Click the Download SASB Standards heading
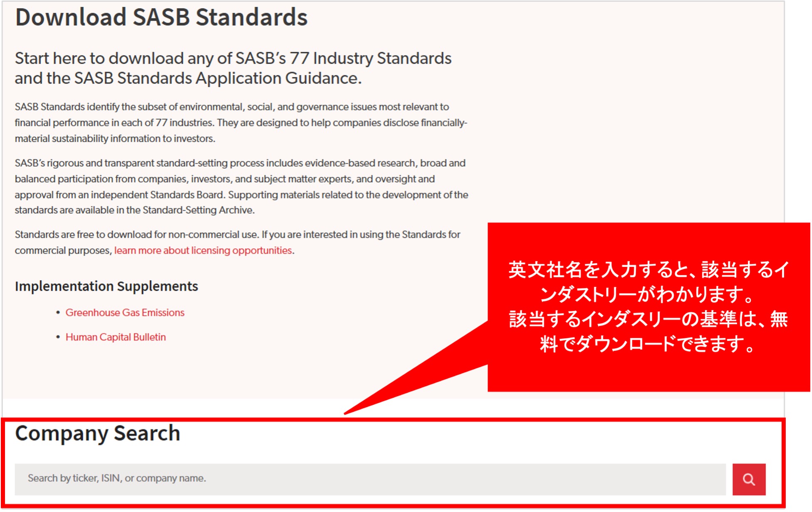 (161, 17)
